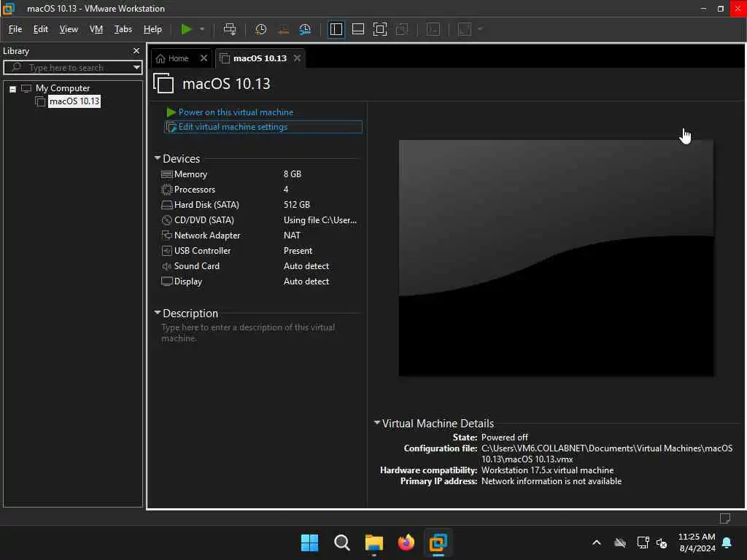Select macOS 10.13 in the library tree
This screenshot has height=560, width=747.
pos(74,101)
